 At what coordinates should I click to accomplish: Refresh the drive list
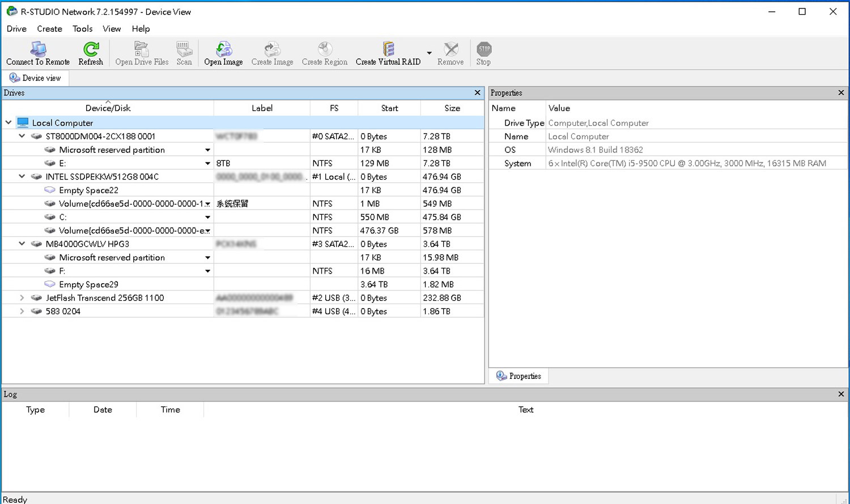click(x=91, y=53)
